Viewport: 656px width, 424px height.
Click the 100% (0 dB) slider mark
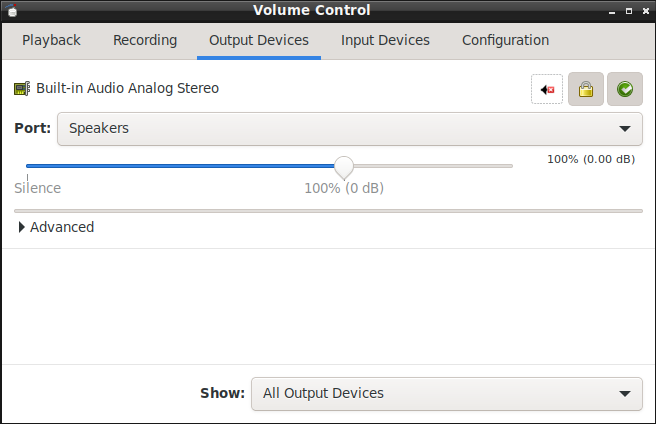[344, 188]
